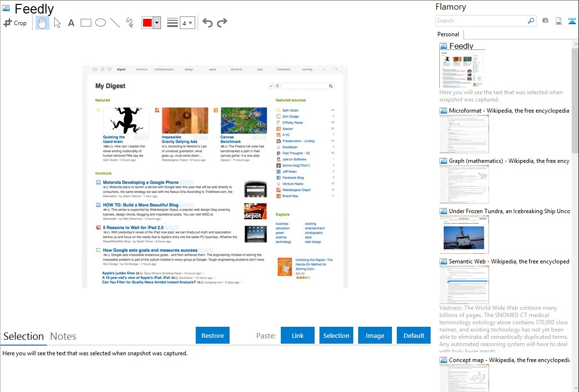Click HOW TO: Build a More Beautiful Blog

140,204
